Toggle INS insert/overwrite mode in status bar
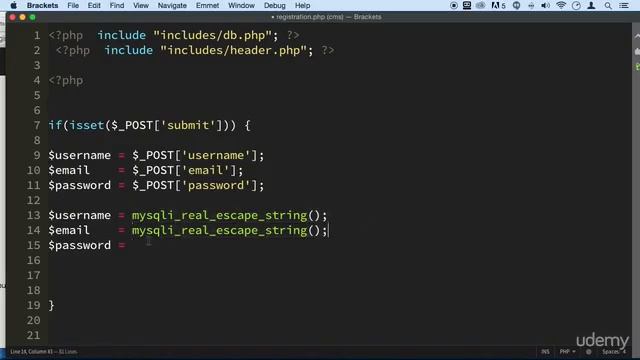This screenshot has height=360, width=640. coord(545,351)
